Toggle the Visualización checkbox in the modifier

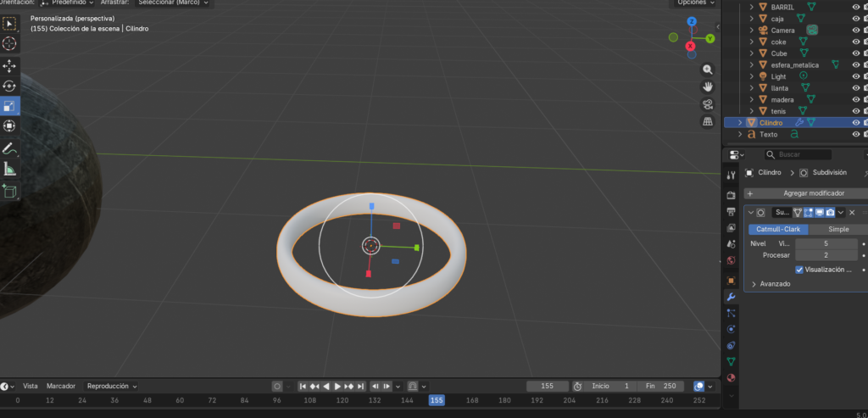[799, 270]
